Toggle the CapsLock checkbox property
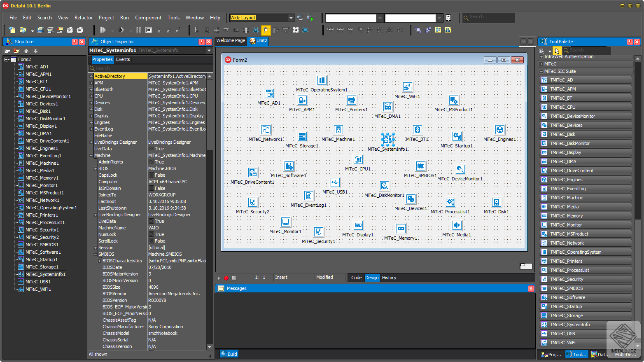Viewport: 644px width, 362px height. (151, 175)
